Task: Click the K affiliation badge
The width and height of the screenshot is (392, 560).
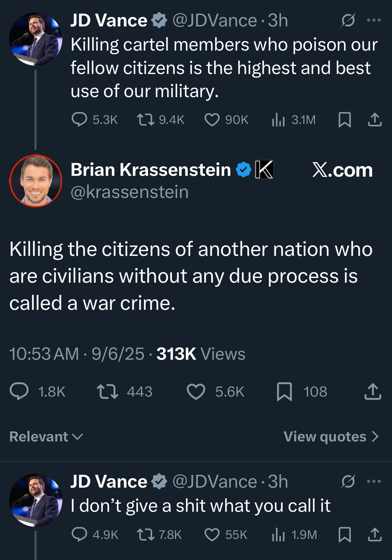Action: [x=264, y=169]
